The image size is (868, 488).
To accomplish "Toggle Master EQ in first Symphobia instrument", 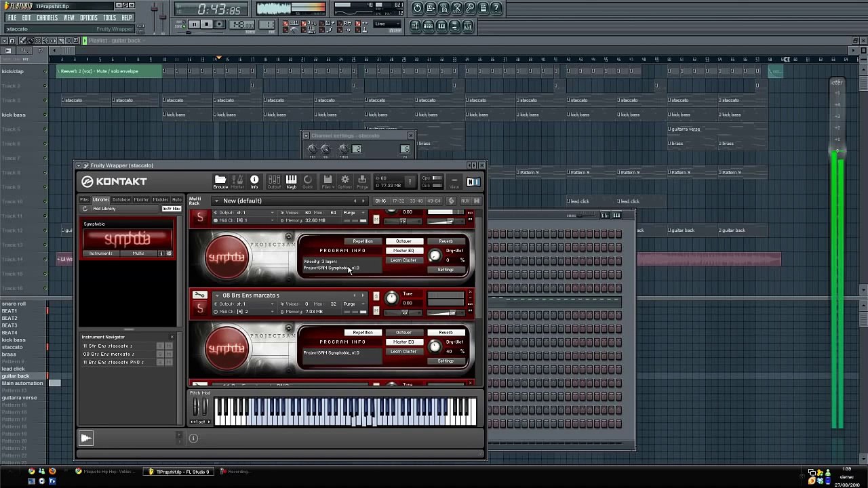I will coord(403,251).
